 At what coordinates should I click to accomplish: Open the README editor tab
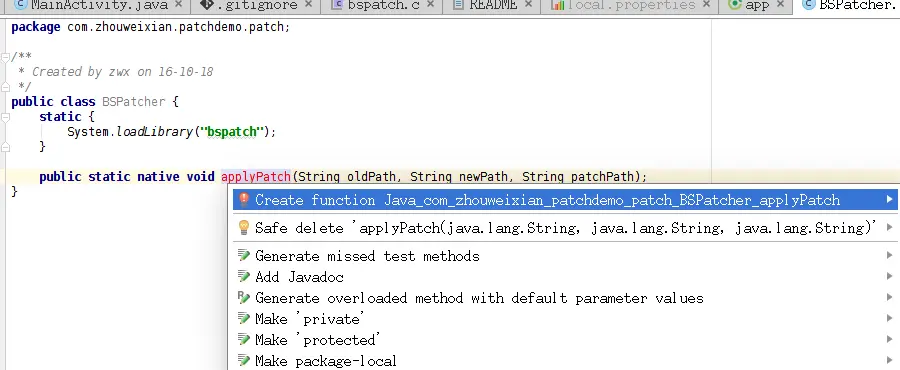pyautogui.click(x=492, y=6)
